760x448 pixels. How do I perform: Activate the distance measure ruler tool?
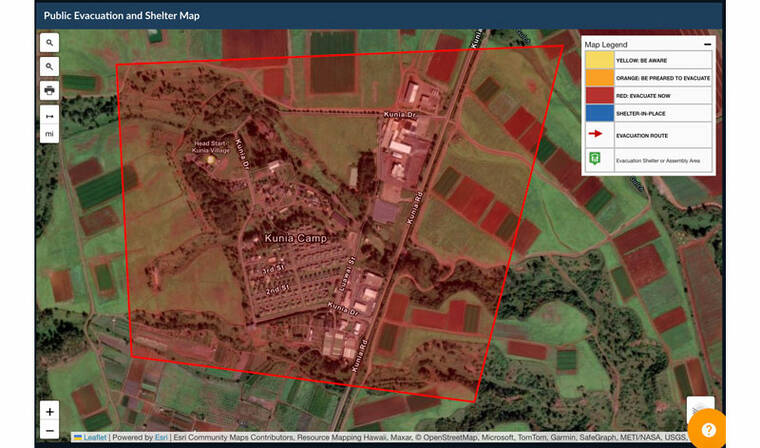[50, 115]
